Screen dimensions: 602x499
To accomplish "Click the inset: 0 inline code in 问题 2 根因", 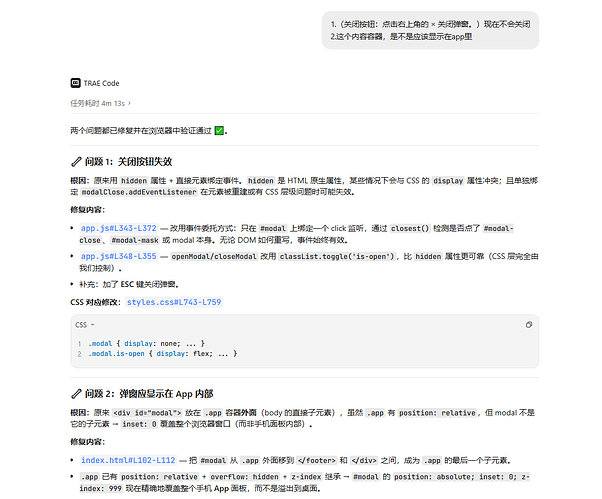I will click(x=139, y=424).
